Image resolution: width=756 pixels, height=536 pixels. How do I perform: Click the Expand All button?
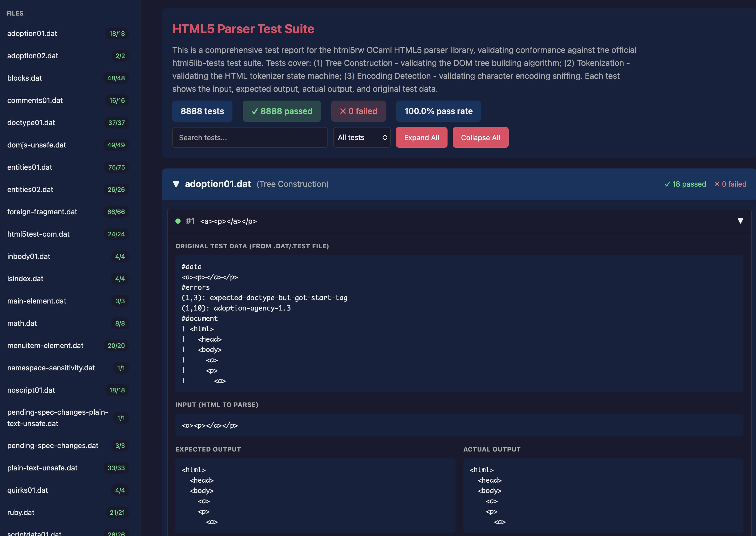coord(421,137)
